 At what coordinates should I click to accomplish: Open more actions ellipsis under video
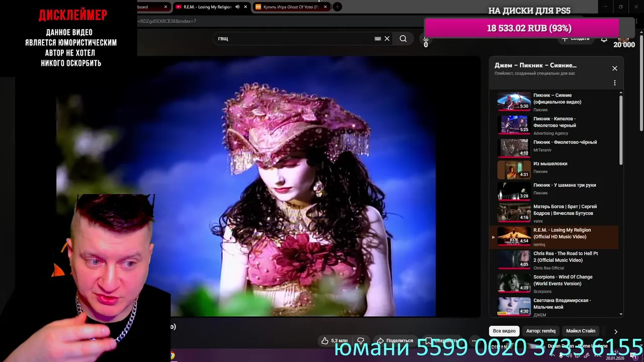(x=474, y=341)
